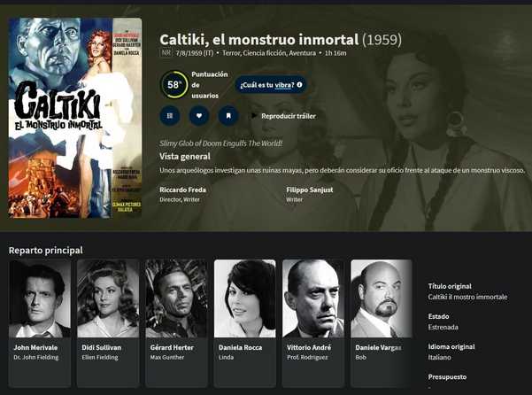
Task: Mark movie as favorite with heart icon
Action: (199, 116)
